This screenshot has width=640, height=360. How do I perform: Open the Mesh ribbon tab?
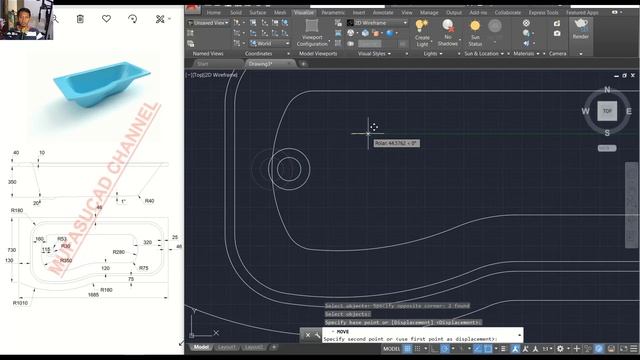(x=280, y=13)
